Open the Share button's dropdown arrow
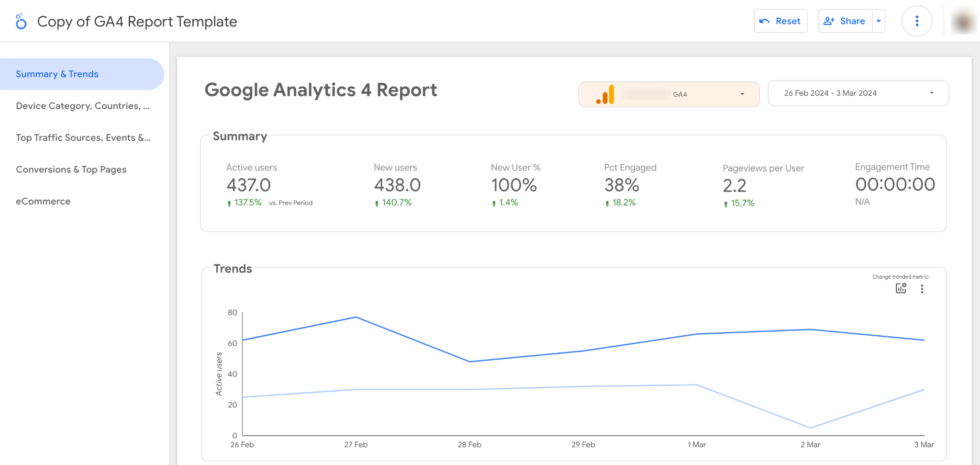Screen dimensions: 980x465 tap(878, 21)
